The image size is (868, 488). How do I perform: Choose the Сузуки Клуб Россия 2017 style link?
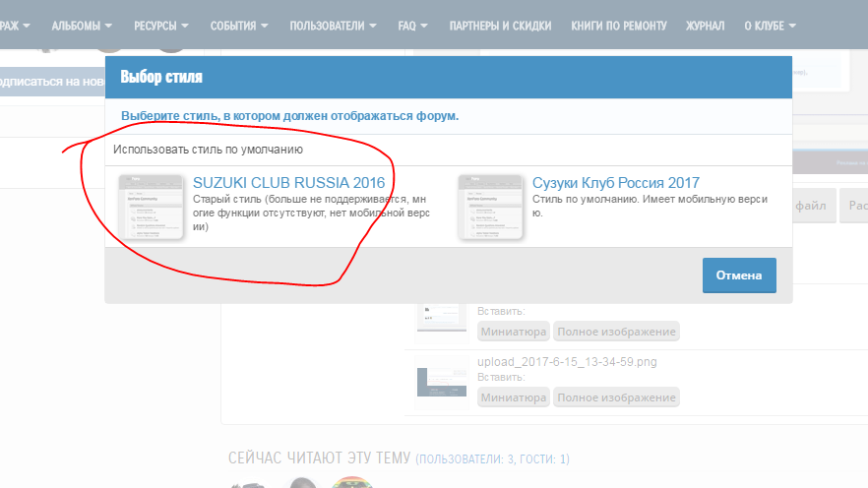click(615, 183)
